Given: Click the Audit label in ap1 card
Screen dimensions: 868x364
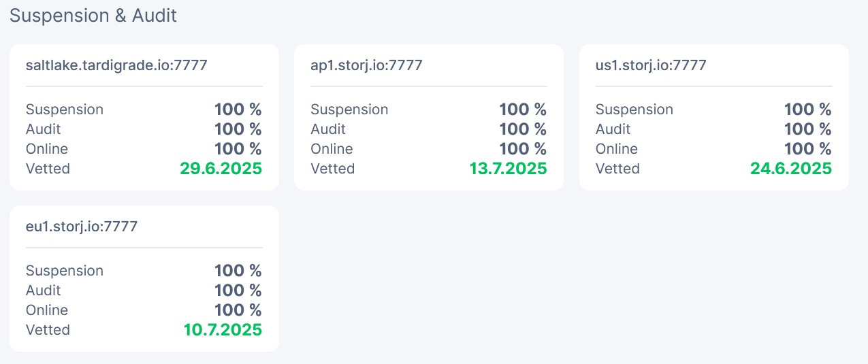Looking at the screenshot, I should point(328,129).
